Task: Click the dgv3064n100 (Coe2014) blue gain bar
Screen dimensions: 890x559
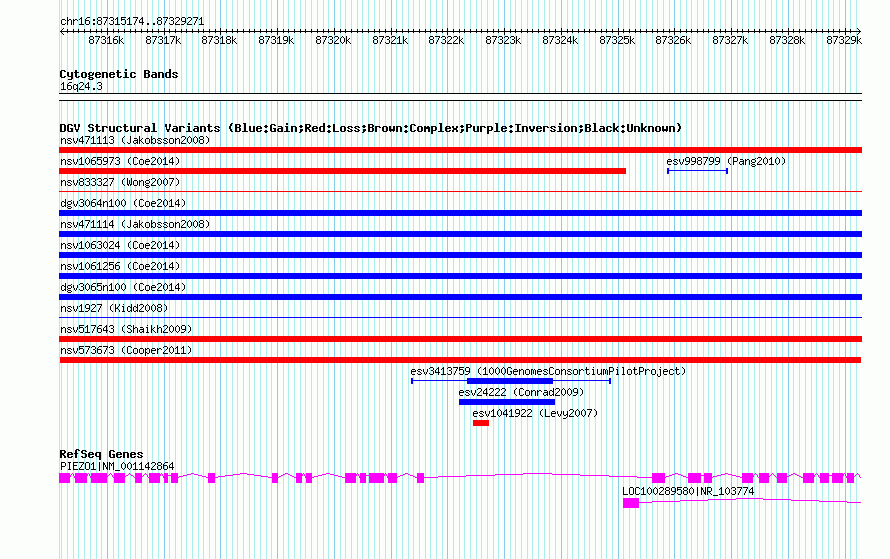Action: coord(460,213)
